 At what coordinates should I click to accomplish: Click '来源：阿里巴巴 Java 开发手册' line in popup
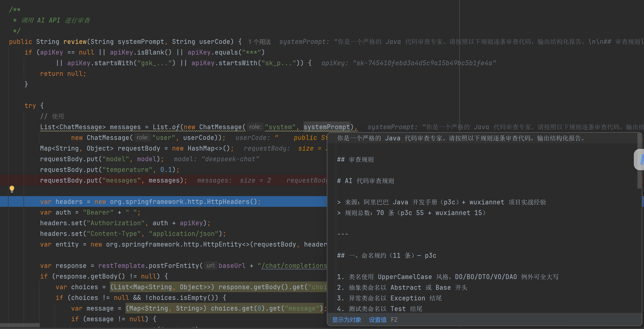[441, 202]
